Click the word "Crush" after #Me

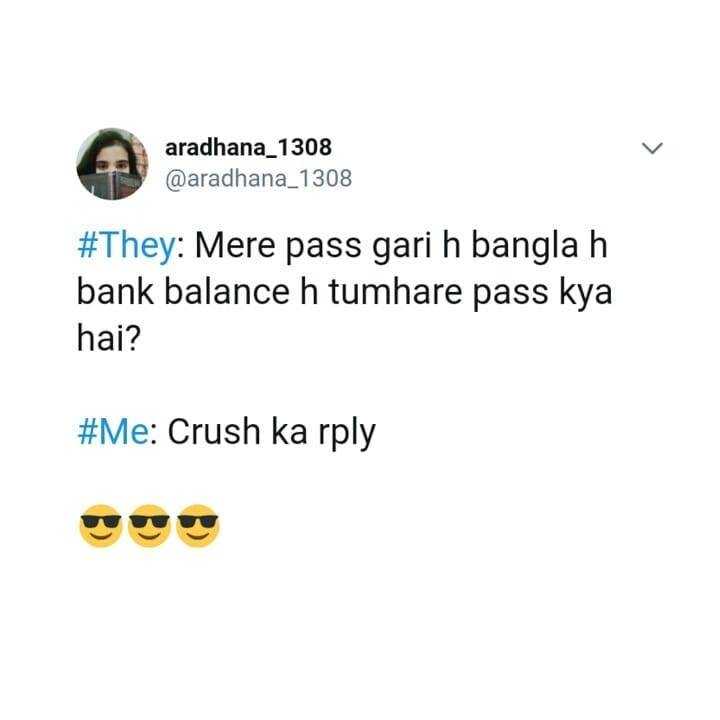(214, 431)
